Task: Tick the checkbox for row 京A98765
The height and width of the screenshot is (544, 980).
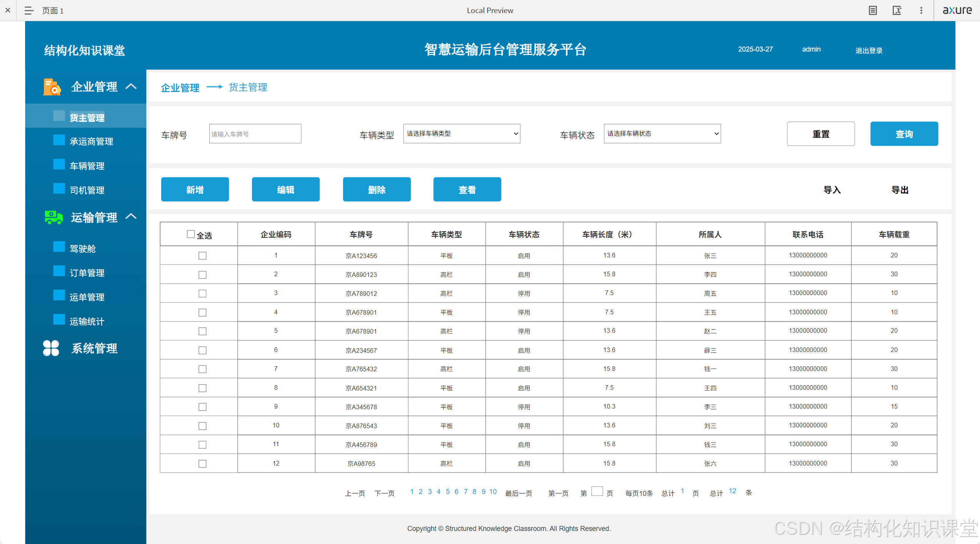Action: [x=202, y=464]
